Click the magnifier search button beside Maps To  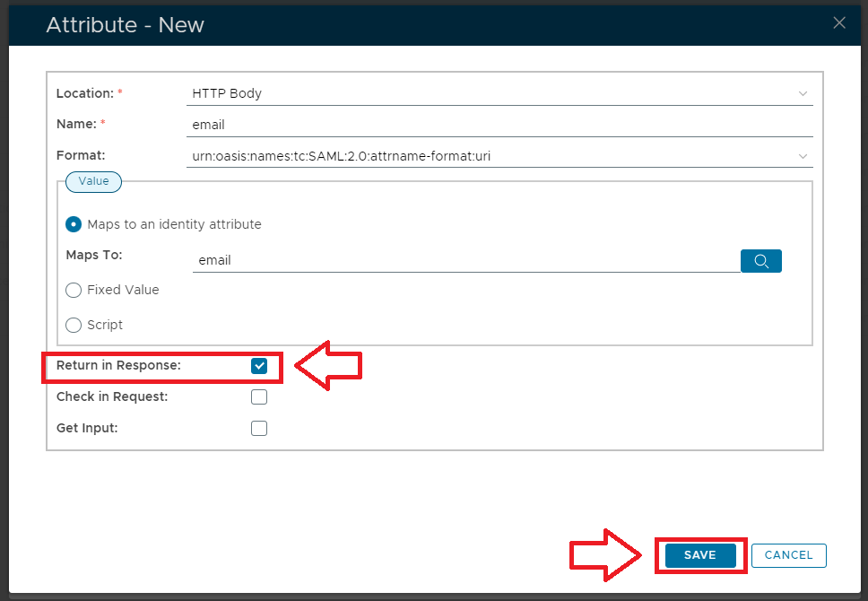[x=761, y=261]
